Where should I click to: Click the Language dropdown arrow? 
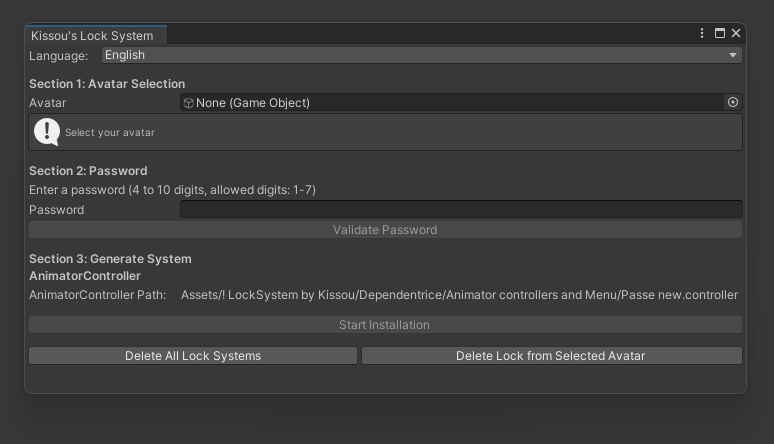[x=733, y=56]
